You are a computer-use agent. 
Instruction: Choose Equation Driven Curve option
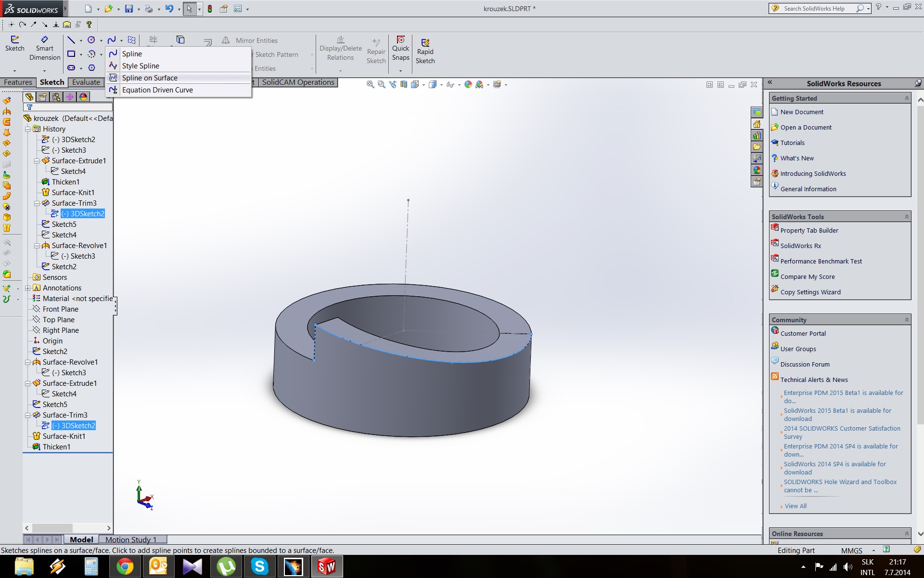[x=157, y=90]
